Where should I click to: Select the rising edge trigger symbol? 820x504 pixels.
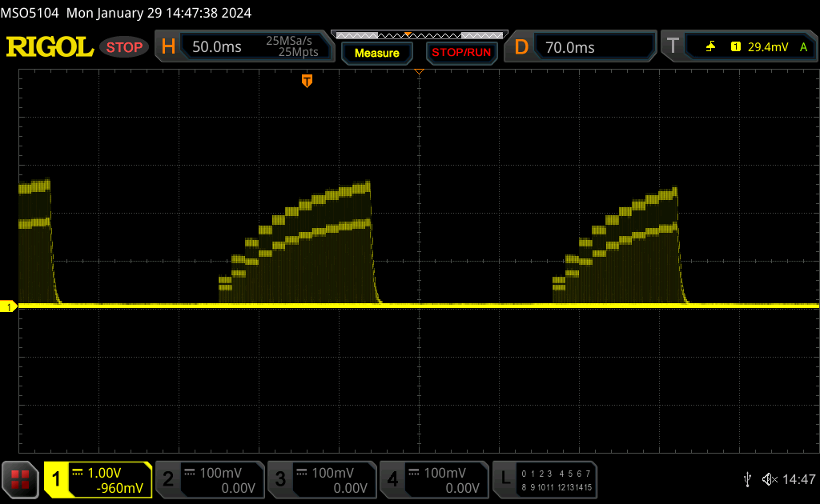710,47
